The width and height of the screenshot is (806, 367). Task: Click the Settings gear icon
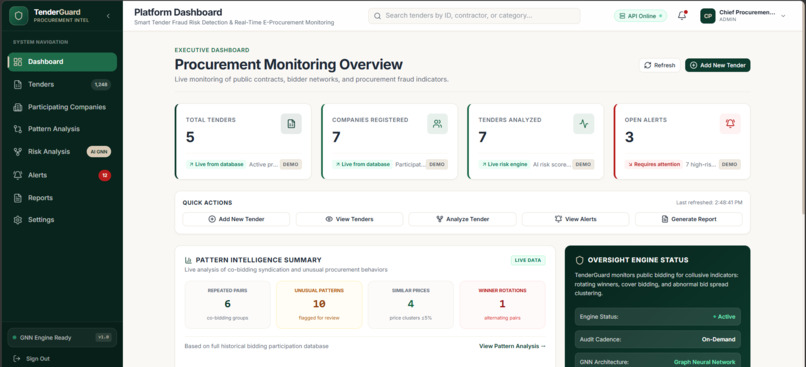[x=18, y=219]
